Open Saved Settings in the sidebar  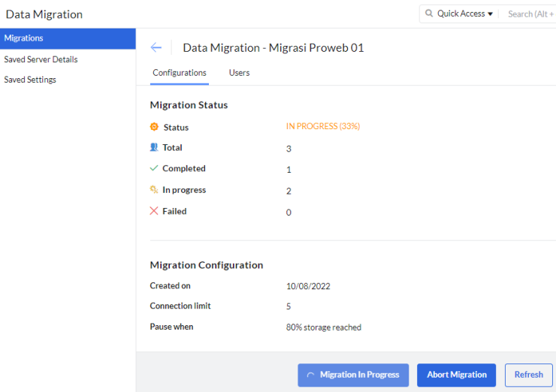click(30, 80)
